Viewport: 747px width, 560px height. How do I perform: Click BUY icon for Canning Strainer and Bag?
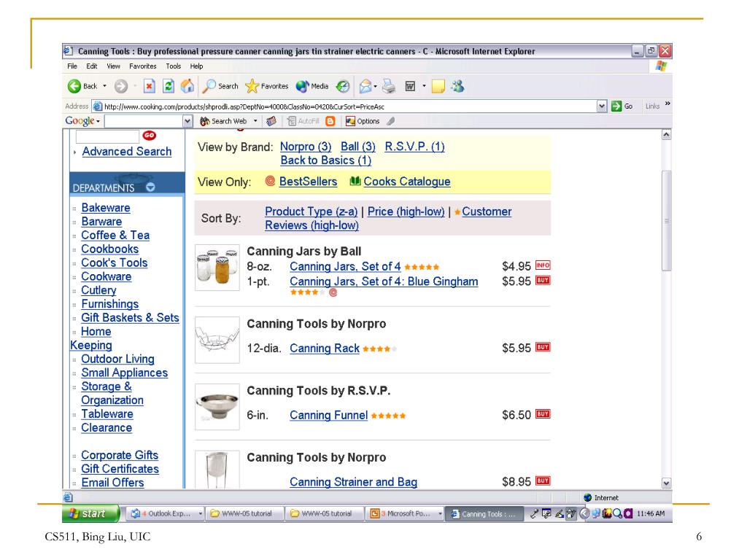tap(543, 481)
